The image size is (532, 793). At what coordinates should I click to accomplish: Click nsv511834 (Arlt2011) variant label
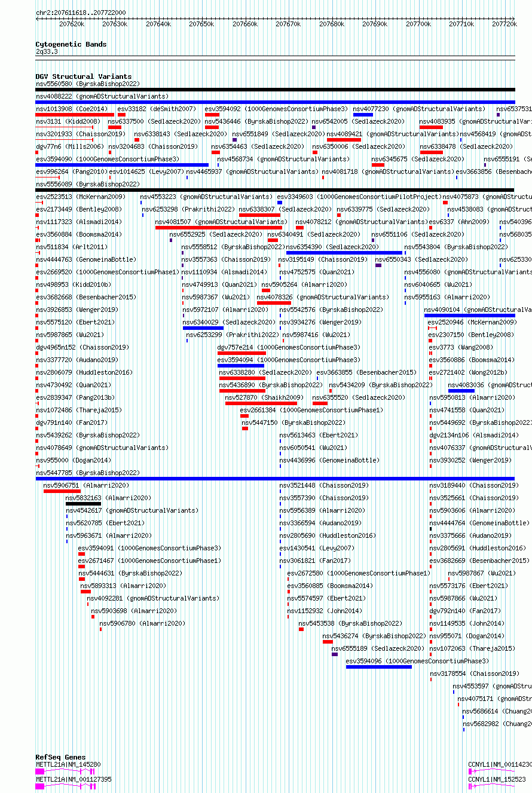(x=72, y=247)
